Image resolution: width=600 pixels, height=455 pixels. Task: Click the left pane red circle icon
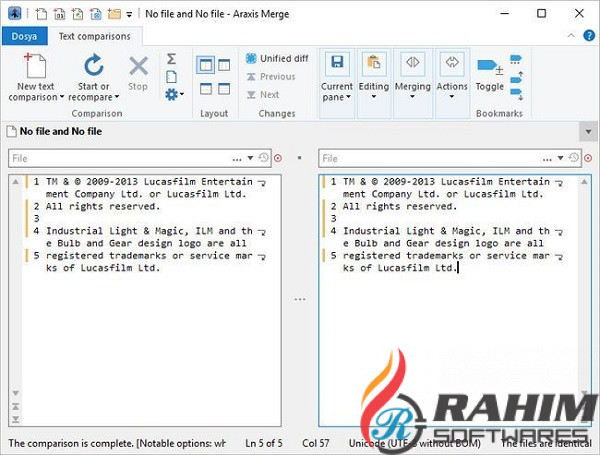click(x=279, y=158)
